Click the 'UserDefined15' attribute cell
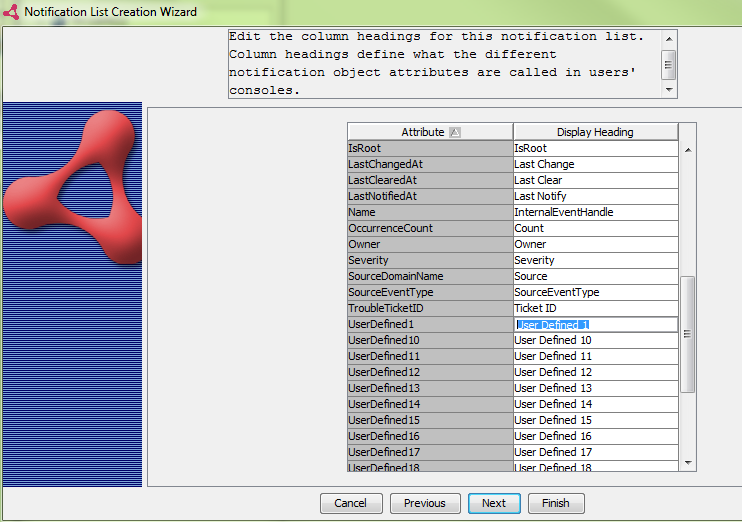The image size is (742, 522). pyautogui.click(x=430, y=421)
